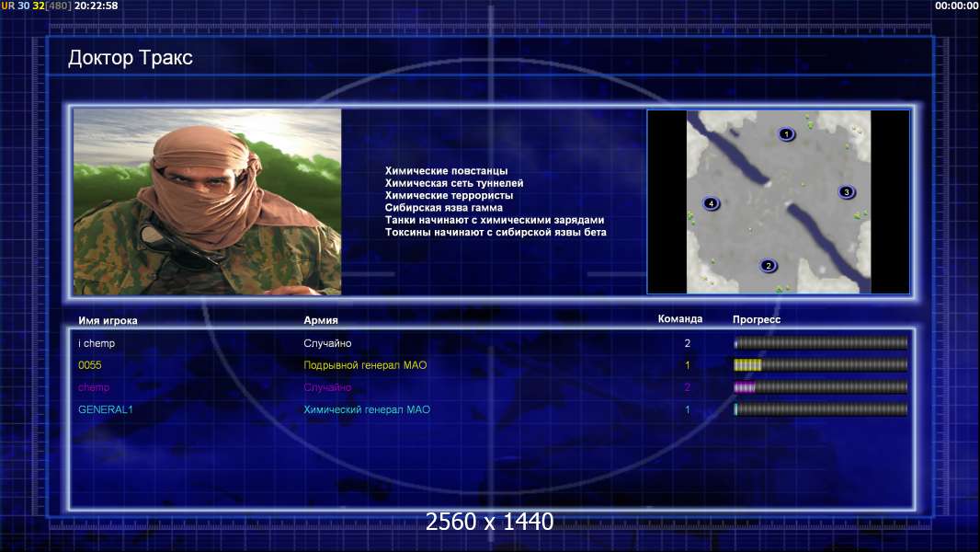980x552 pixels.
Task: Click start position marker 3 on minimap
Action: 847,192
